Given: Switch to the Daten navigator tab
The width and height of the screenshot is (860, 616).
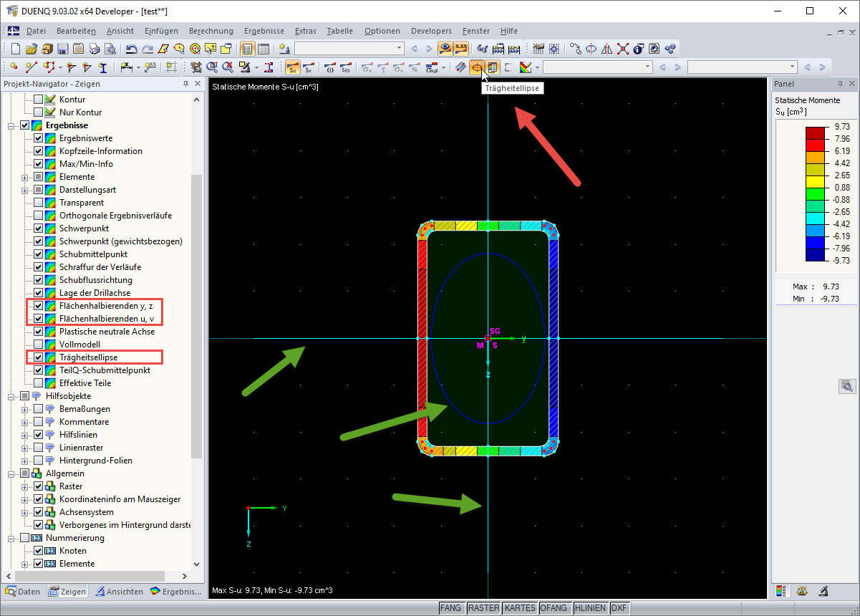Looking at the screenshot, I should [x=23, y=592].
